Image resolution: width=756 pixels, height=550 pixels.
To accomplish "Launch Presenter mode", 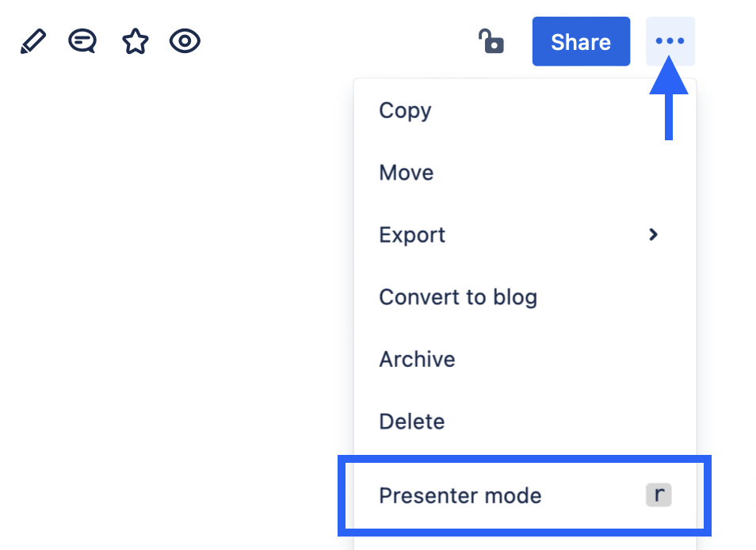I will (460, 495).
